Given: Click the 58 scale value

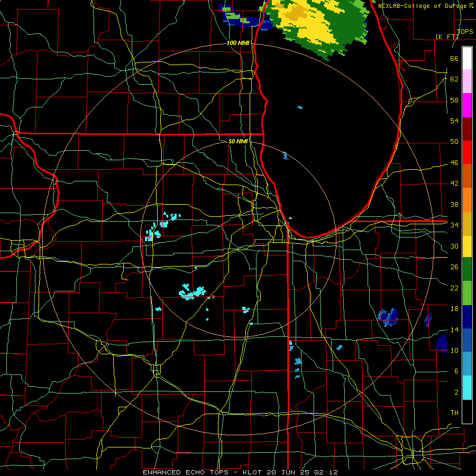Looking at the screenshot, I should pyautogui.click(x=454, y=100).
